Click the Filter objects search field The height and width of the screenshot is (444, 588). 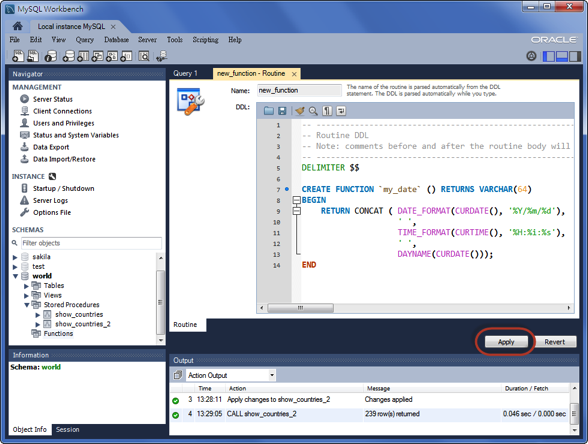pos(91,243)
